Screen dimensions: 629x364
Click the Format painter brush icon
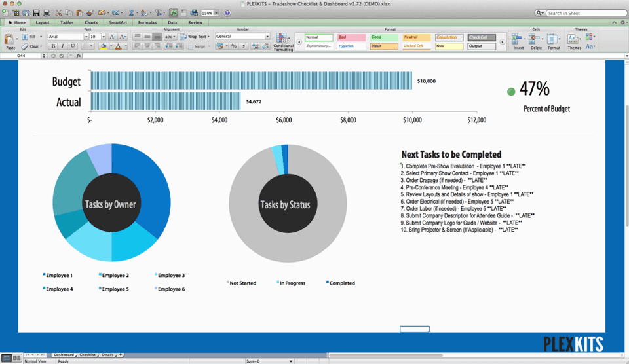tap(90, 13)
